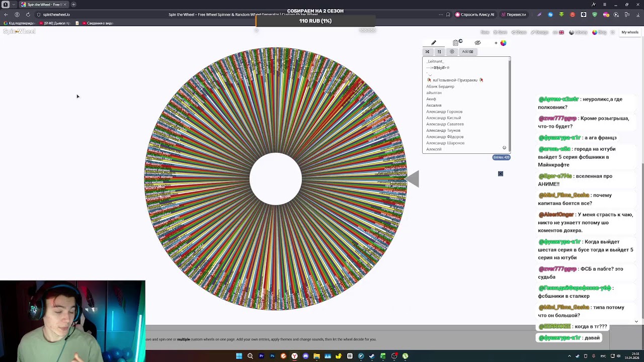Open Photoshop from the taskbar
The width and height of the screenshot is (644, 362).
click(x=272, y=356)
